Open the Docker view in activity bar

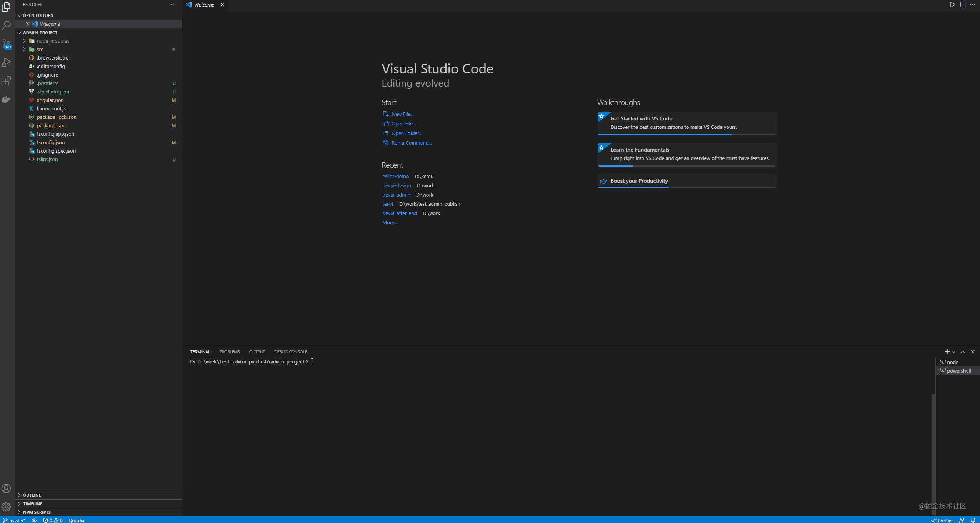click(x=7, y=100)
